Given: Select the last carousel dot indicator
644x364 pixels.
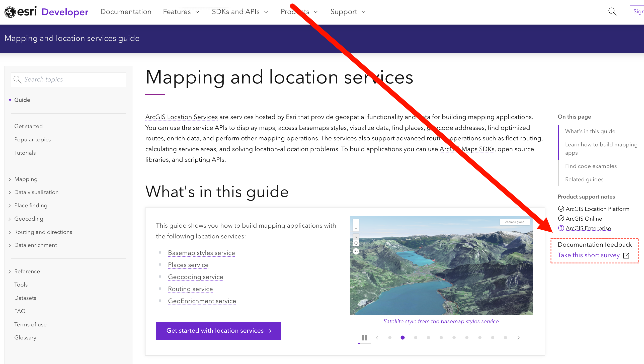Looking at the screenshot, I should 505,338.
